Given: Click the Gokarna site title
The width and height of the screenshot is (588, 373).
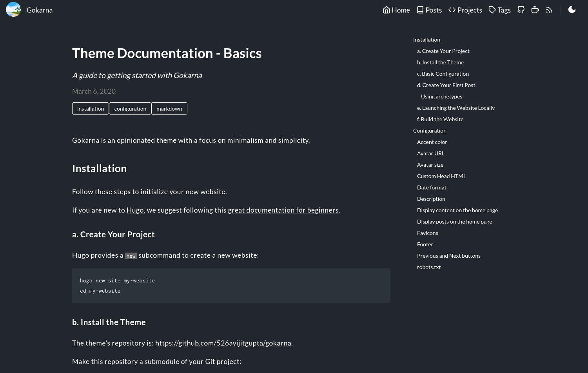Looking at the screenshot, I should click(40, 10).
